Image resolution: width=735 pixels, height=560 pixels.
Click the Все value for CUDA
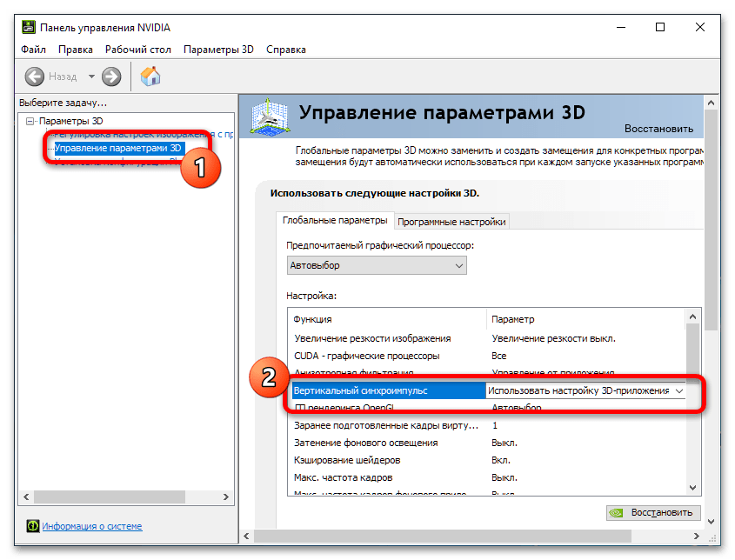(498, 356)
